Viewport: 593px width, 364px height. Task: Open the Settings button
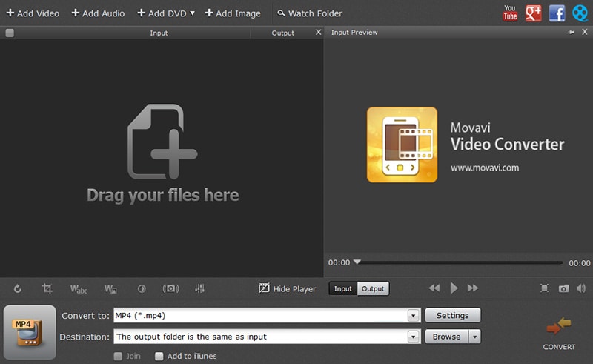pyautogui.click(x=453, y=315)
